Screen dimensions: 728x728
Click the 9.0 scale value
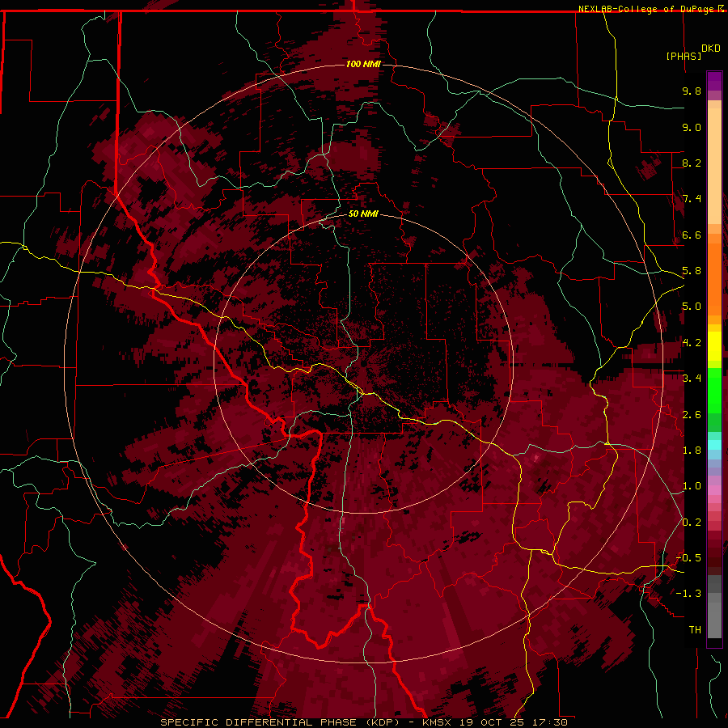[x=692, y=127]
